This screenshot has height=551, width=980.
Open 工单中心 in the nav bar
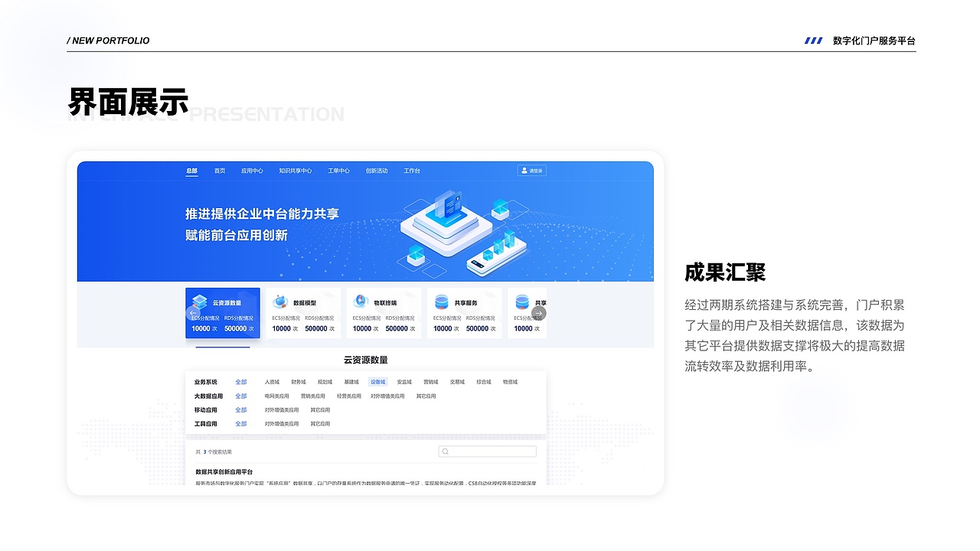pyautogui.click(x=338, y=171)
